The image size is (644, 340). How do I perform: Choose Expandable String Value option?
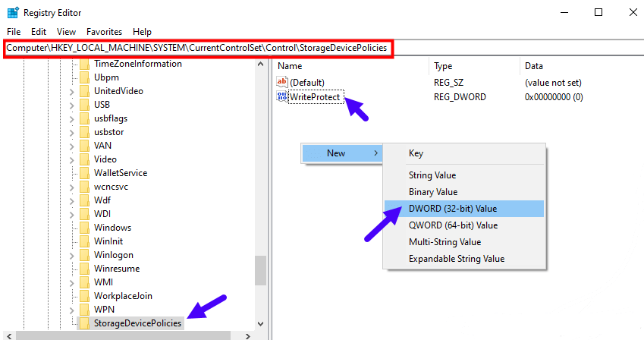464,259
